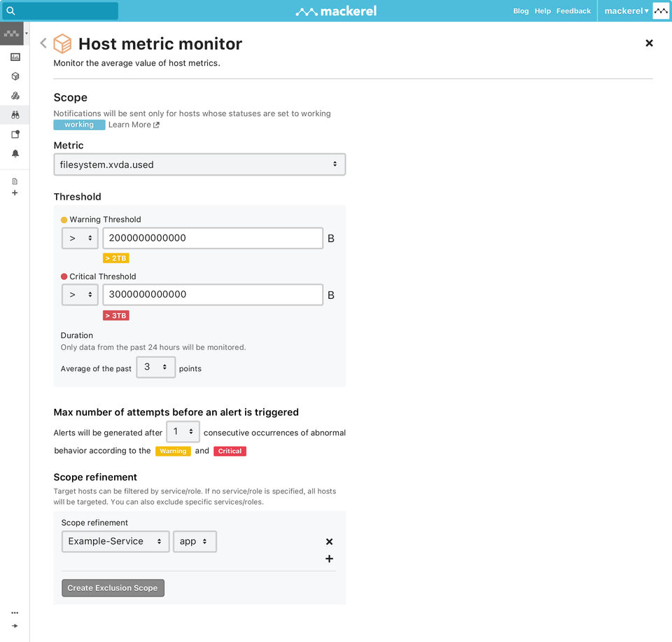
Task: Open Services stacked-cubes icon in sidebar
Action: (15, 96)
